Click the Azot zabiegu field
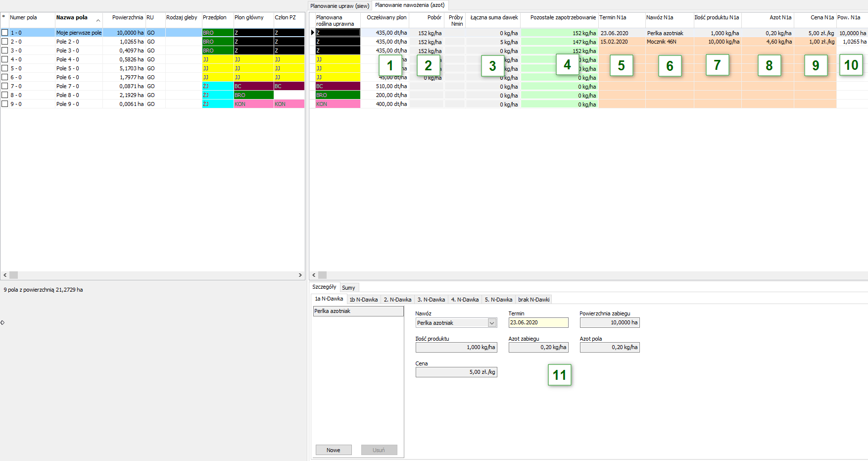The width and height of the screenshot is (868, 461). [x=538, y=347]
